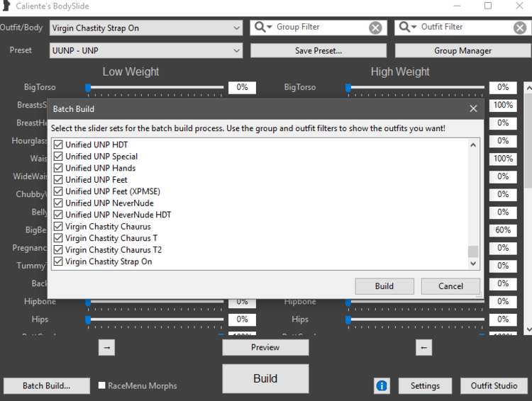
Task: Close the Batch Build dialog
Action: click(x=473, y=108)
